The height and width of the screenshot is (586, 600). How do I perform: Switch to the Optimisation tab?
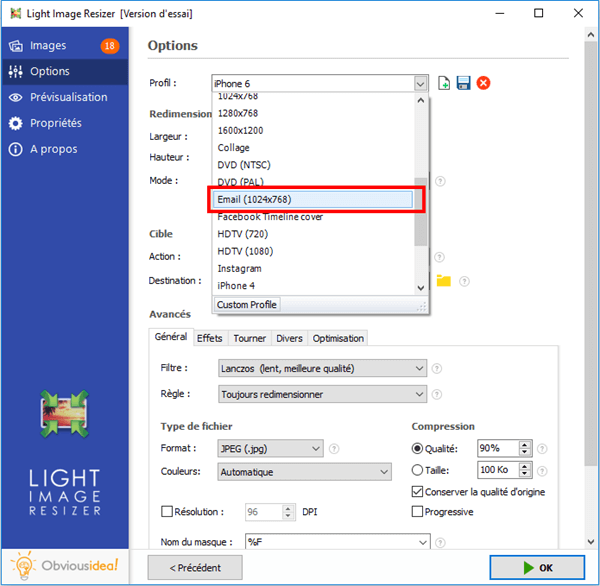click(338, 338)
